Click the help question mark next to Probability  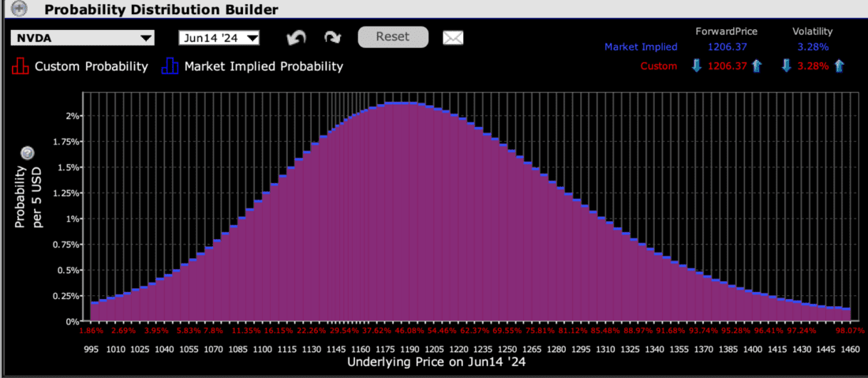pos(27,153)
